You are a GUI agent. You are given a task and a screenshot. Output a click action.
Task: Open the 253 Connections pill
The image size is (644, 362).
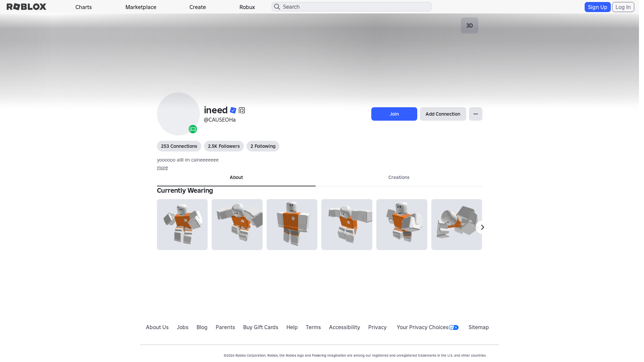[179, 146]
